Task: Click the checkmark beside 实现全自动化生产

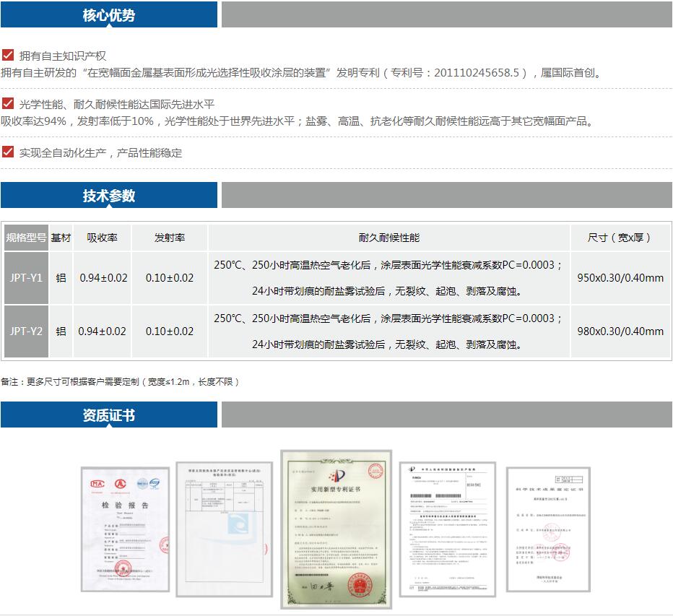Action: [8, 152]
